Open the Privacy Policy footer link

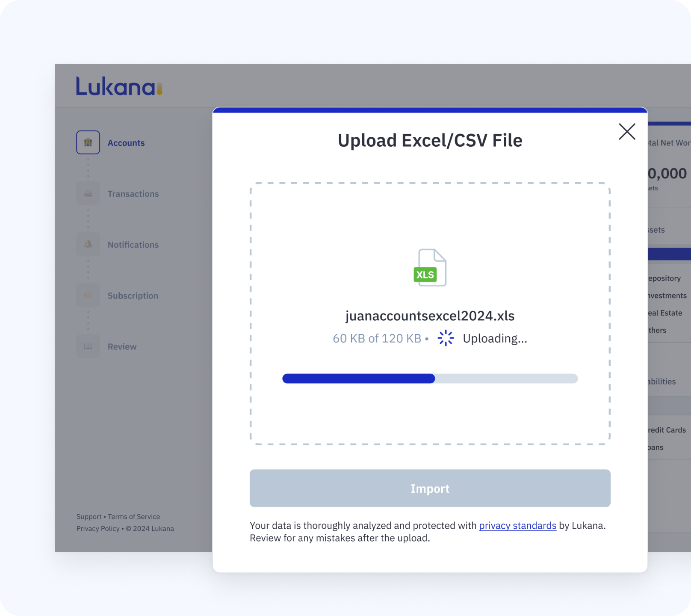point(98,529)
